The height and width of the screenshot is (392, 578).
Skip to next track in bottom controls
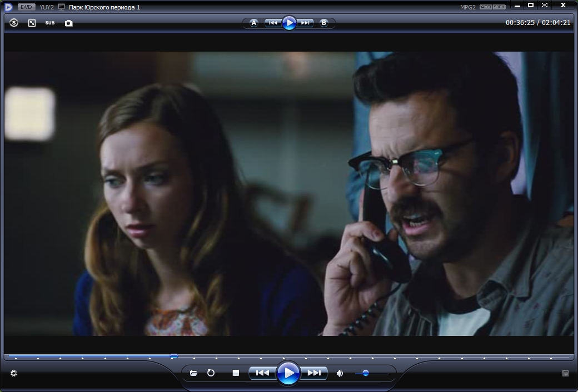click(314, 373)
